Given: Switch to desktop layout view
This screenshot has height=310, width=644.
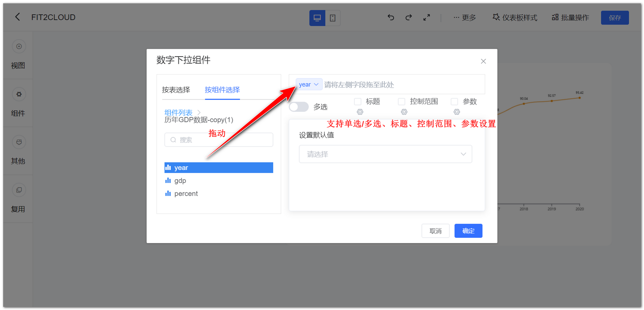Looking at the screenshot, I should [317, 18].
